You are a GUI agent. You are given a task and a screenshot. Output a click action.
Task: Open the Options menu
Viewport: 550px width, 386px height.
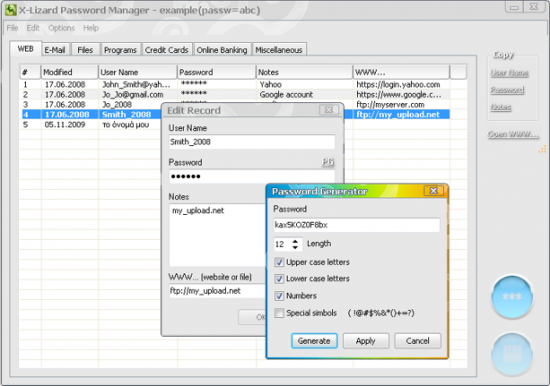coord(61,28)
